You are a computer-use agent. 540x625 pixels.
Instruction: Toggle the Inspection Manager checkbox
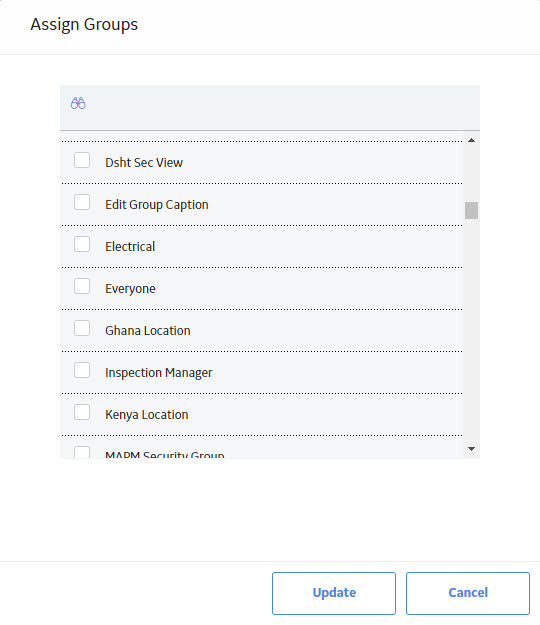pyautogui.click(x=82, y=370)
